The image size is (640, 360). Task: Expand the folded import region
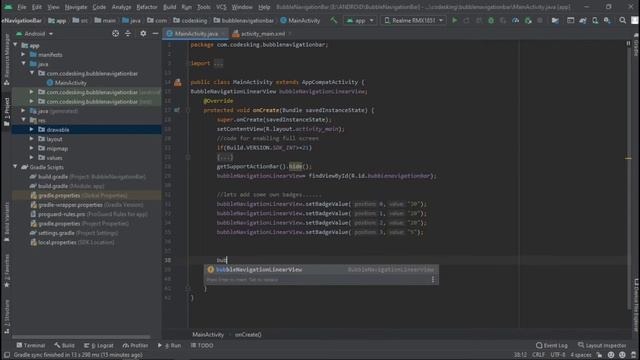coord(218,64)
